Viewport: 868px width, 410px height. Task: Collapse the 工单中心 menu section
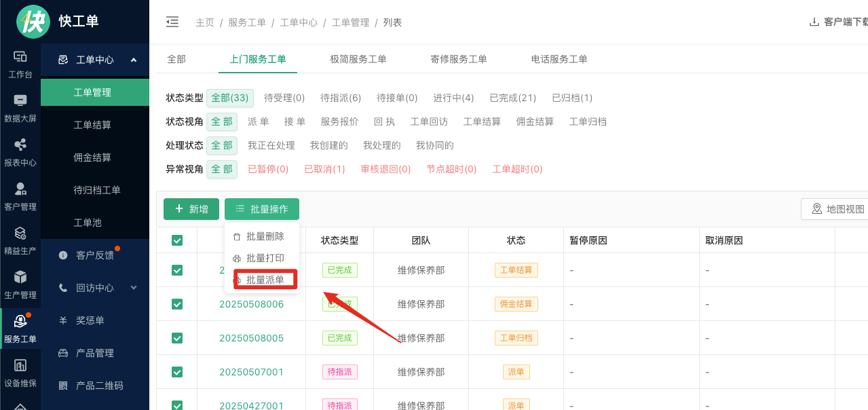pyautogui.click(x=134, y=60)
